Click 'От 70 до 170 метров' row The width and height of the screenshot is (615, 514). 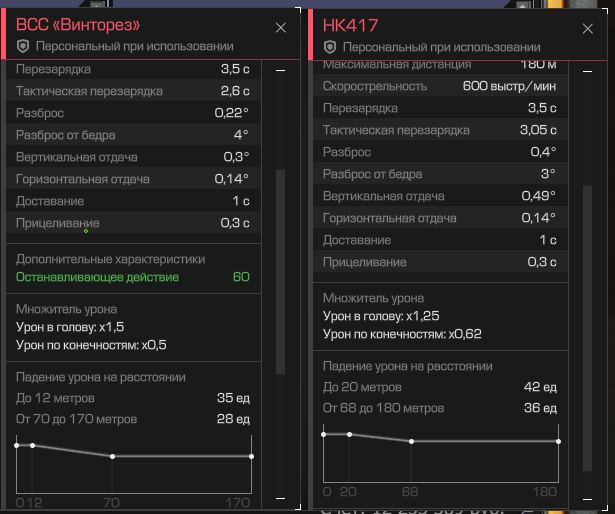click(x=133, y=419)
